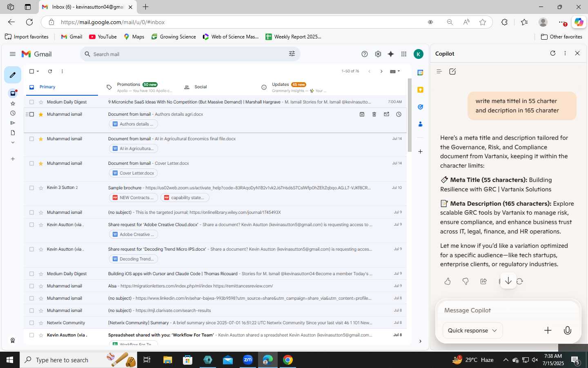The image size is (588, 368).
Task: Check the Cover Letter.docx email
Action: tap(31, 164)
